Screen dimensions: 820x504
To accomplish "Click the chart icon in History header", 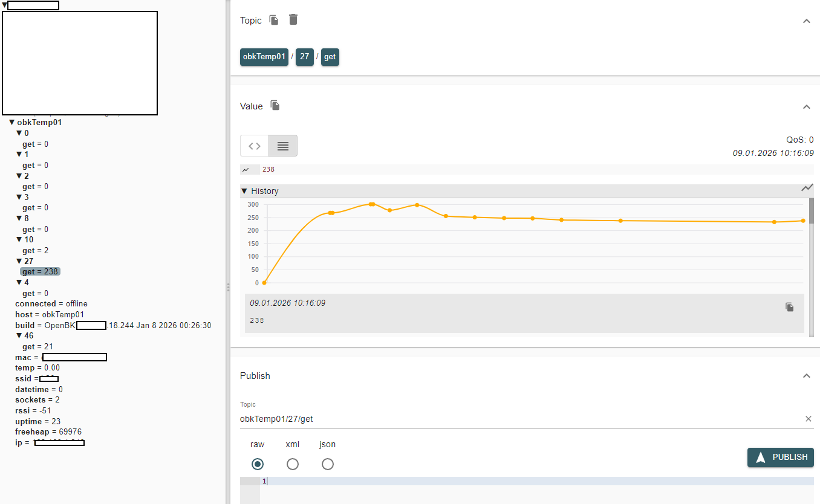I will click(x=807, y=188).
